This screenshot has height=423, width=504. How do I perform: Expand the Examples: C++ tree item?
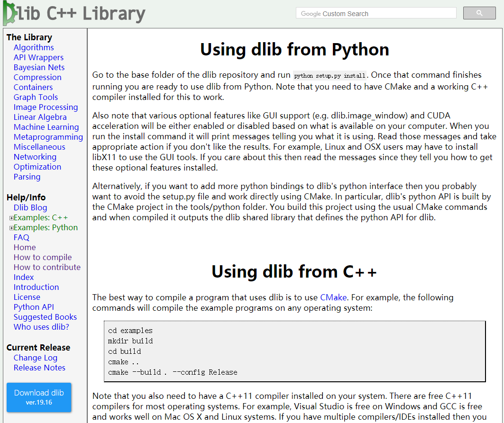[10, 217]
